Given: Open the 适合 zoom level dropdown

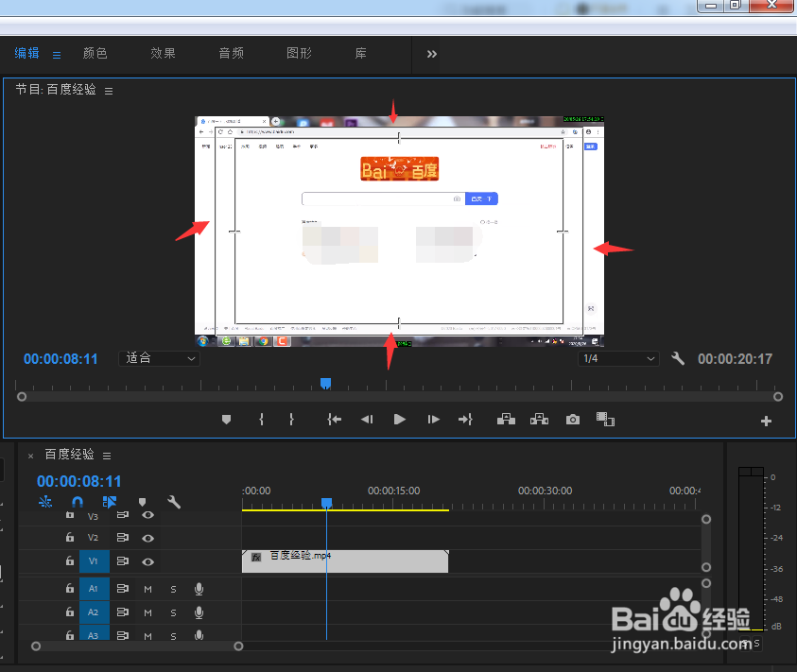Looking at the screenshot, I should [x=159, y=358].
